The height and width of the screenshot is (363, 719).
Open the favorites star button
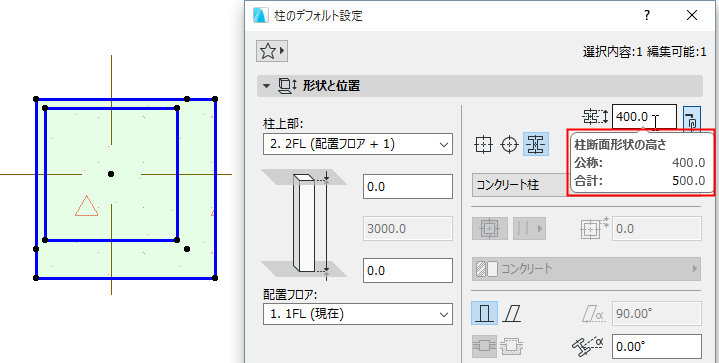272,51
